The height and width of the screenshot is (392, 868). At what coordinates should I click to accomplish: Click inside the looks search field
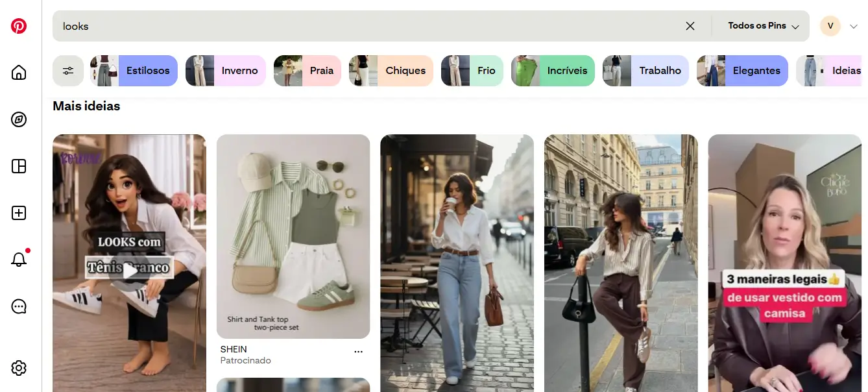click(x=363, y=26)
